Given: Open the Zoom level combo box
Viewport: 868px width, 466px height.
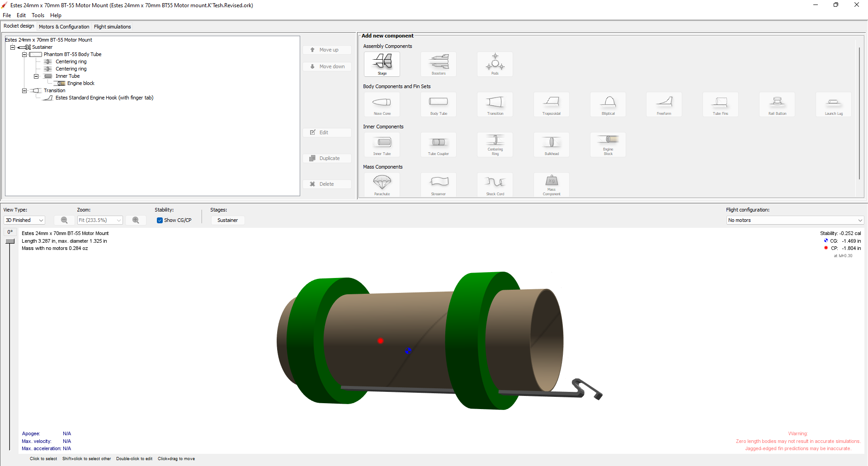Looking at the screenshot, I should (100, 220).
